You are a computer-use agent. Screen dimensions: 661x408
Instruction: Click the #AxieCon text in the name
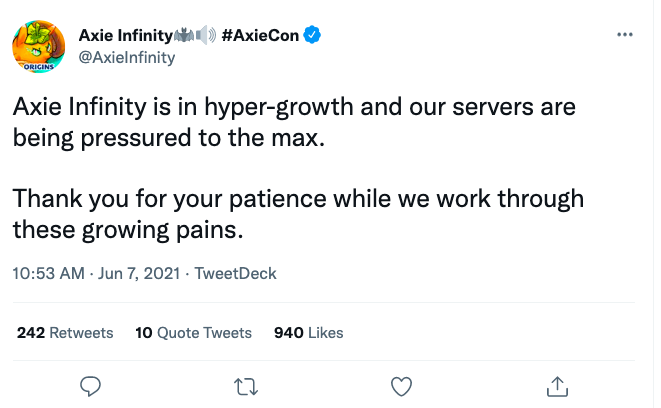260,36
